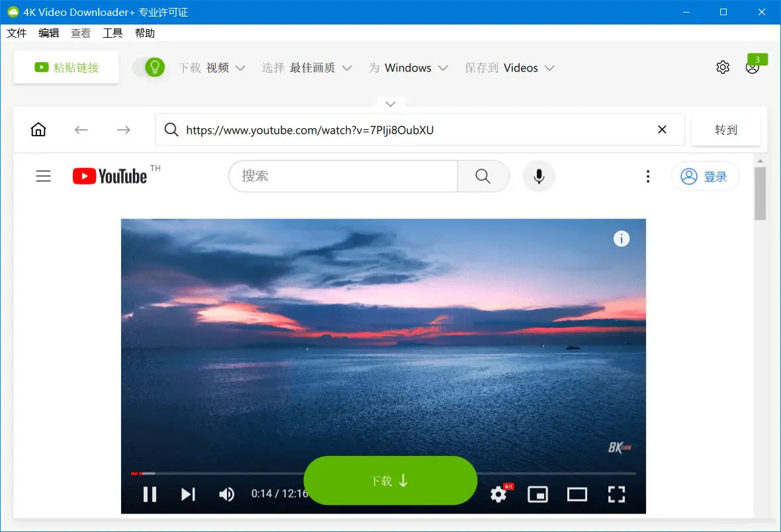
Task: Open the 工具 menu
Action: point(112,32)
